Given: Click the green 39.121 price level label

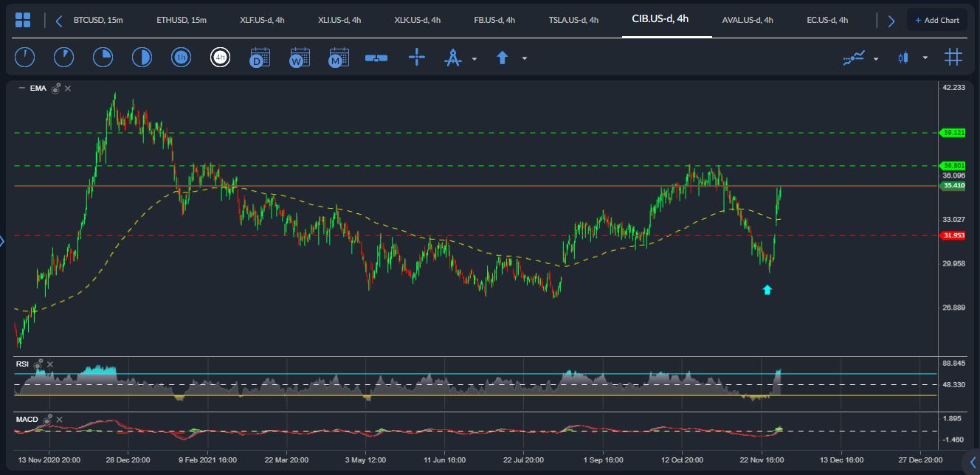Looking at the screenshot, I should (953, 133).
